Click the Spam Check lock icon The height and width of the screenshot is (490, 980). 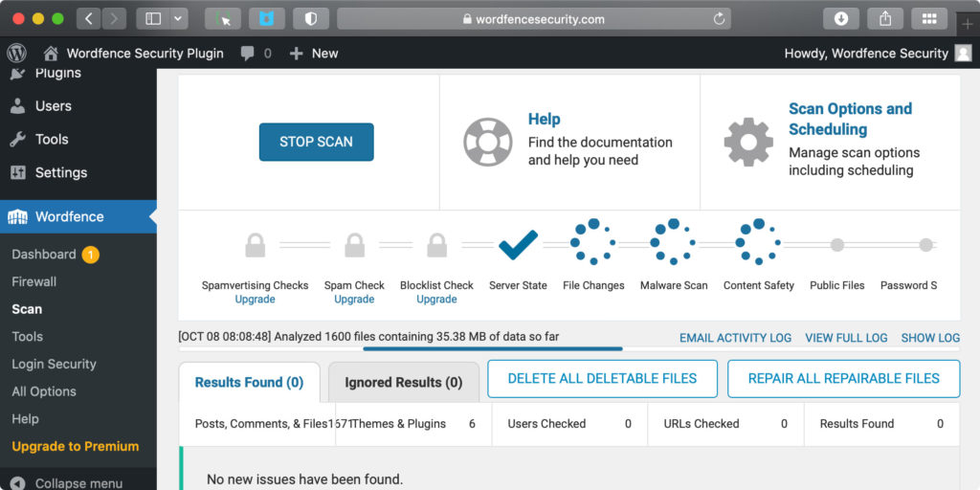click(354, 245)
